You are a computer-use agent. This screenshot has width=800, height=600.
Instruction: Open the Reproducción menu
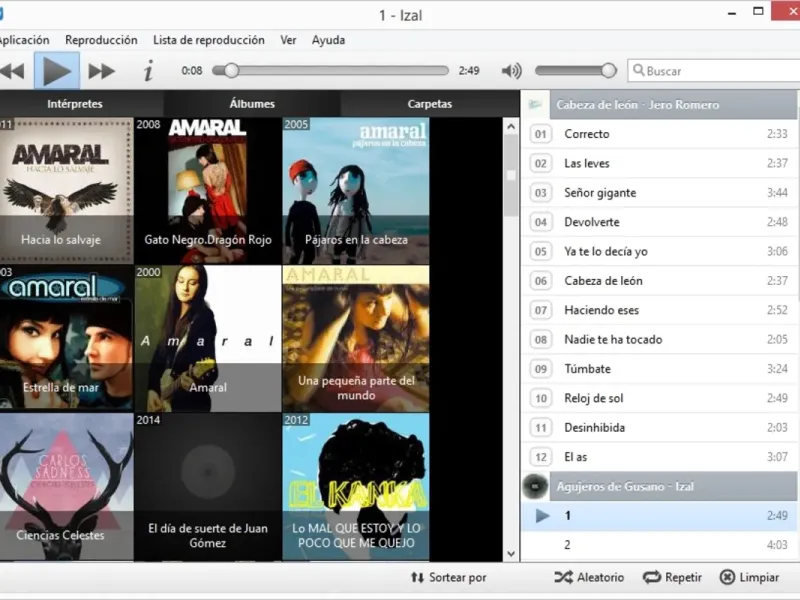[101, 40]
